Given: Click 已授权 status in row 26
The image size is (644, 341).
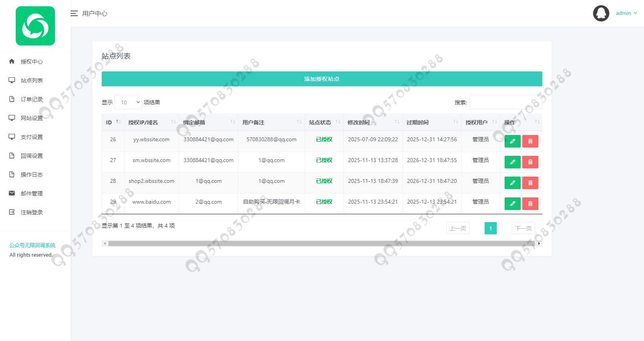Looking at the screenshot, I should [324, 139].
